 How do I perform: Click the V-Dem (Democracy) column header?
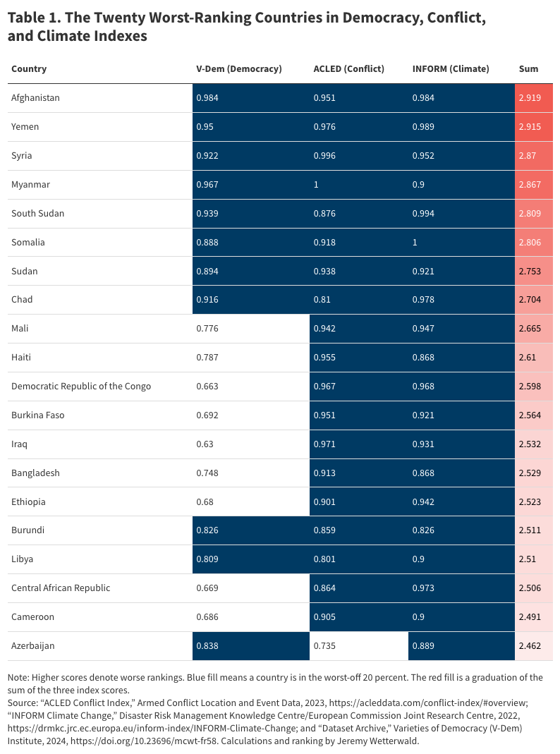[x=238, y=69]
